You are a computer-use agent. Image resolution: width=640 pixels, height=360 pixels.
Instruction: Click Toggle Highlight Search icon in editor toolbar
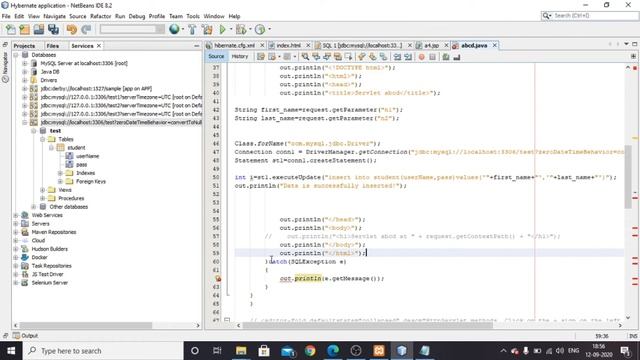338,57
